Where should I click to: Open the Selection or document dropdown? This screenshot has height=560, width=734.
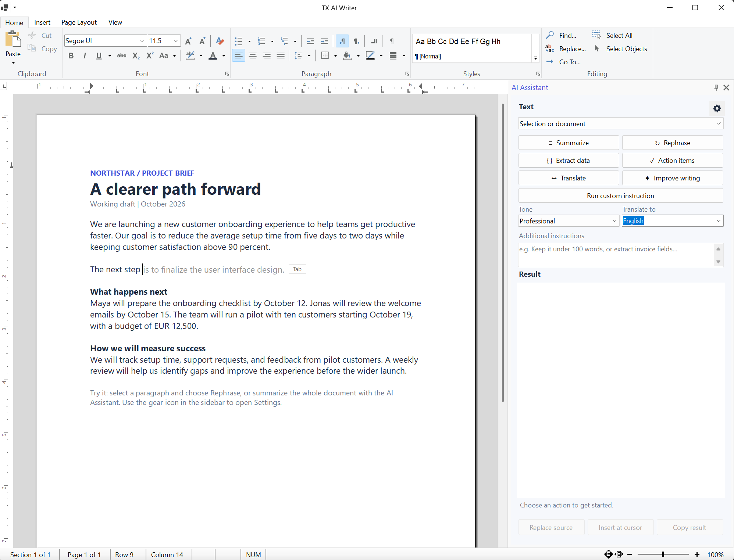(x=621, y=123)
